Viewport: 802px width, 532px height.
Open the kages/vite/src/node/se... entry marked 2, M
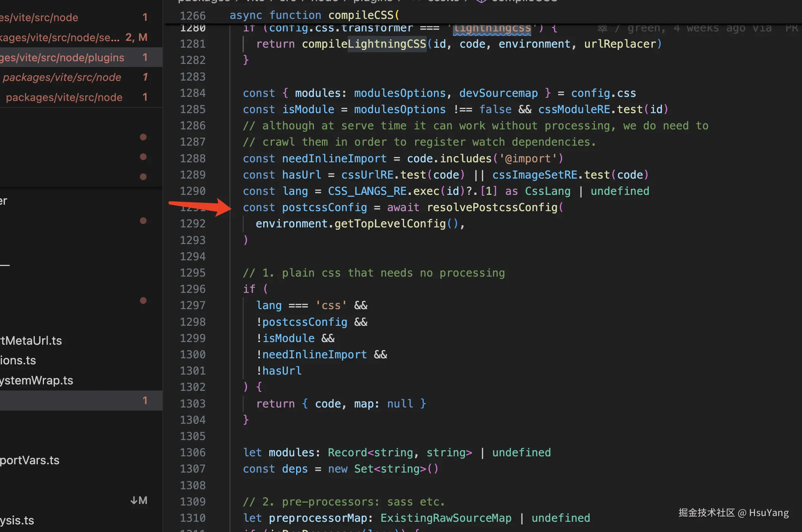[x=61, y=37]
